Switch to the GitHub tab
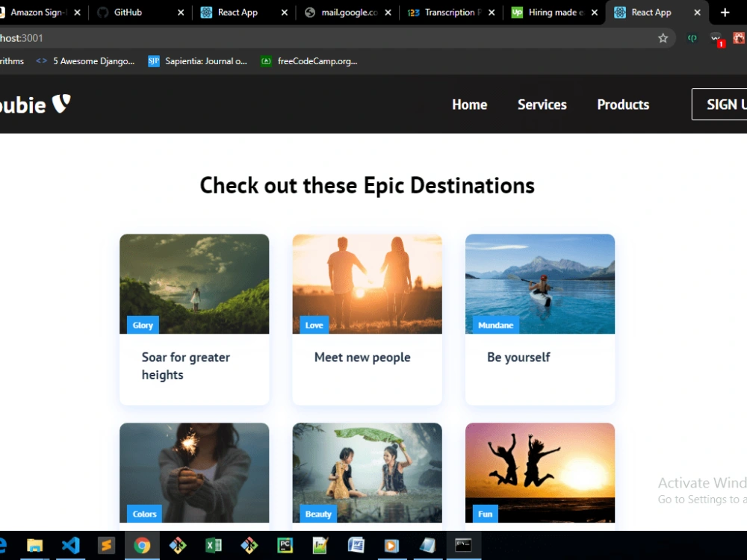Viewport: 747px width, 560px height. pyautogui.click(x=140, y=13)
